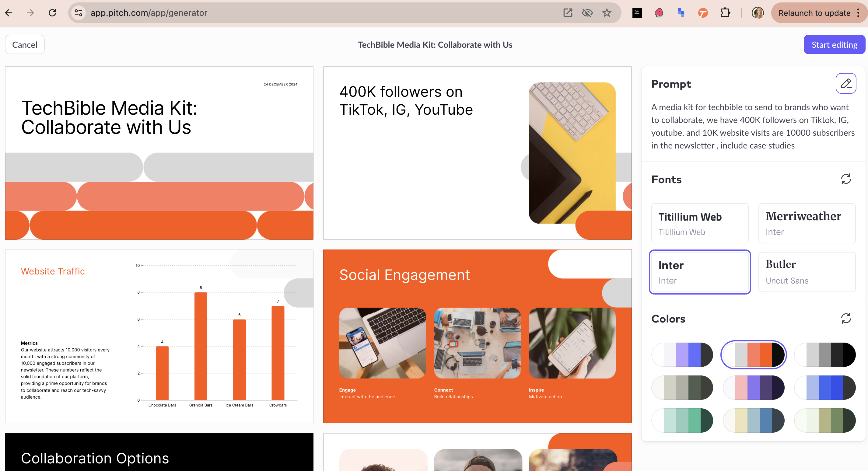868x471 pixels.
Task: Click the 'Granola Bars' chart label
Action: click(201, 405)
